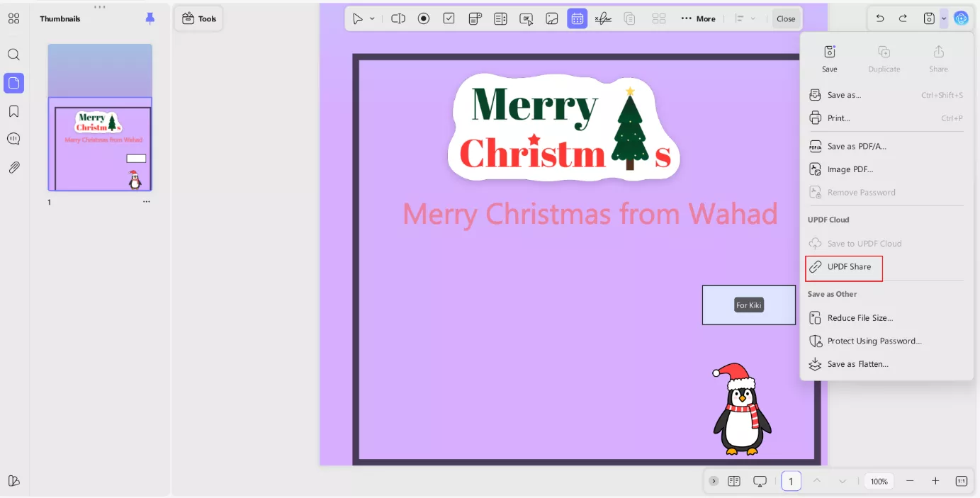Open the Attachments panel
Image resolution: width=980 pixels, height=498 pixels.
coord(13,167)
